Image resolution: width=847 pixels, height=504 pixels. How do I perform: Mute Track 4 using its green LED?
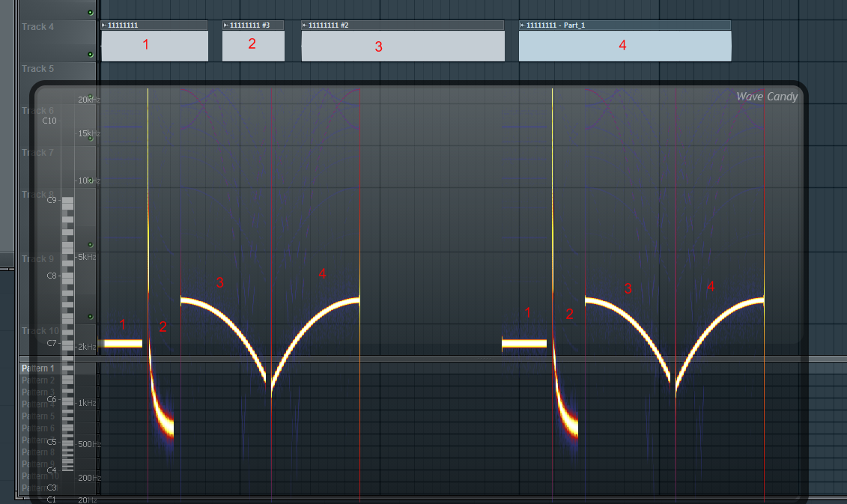pos(90,55)
